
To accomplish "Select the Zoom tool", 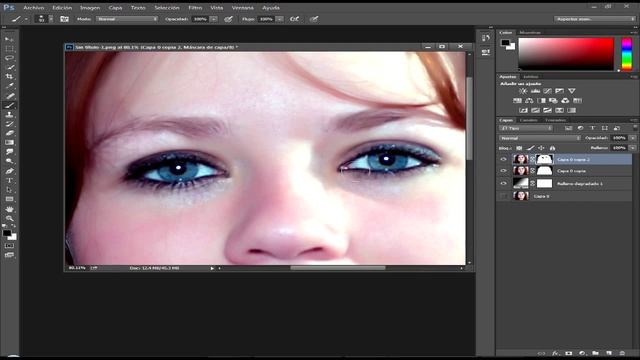I will 9,218.
